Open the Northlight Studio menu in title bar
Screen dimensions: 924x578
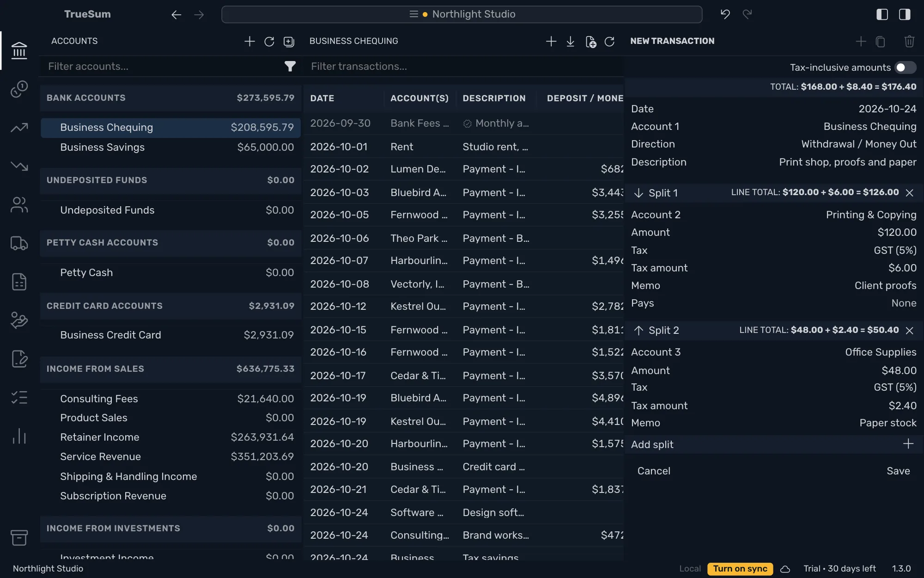pos(462,14)
